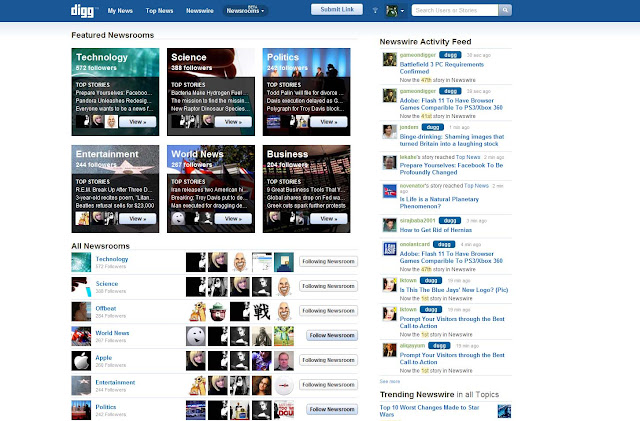Open Is Life a Natural Planetary Phenomenon

click(439, 203)
